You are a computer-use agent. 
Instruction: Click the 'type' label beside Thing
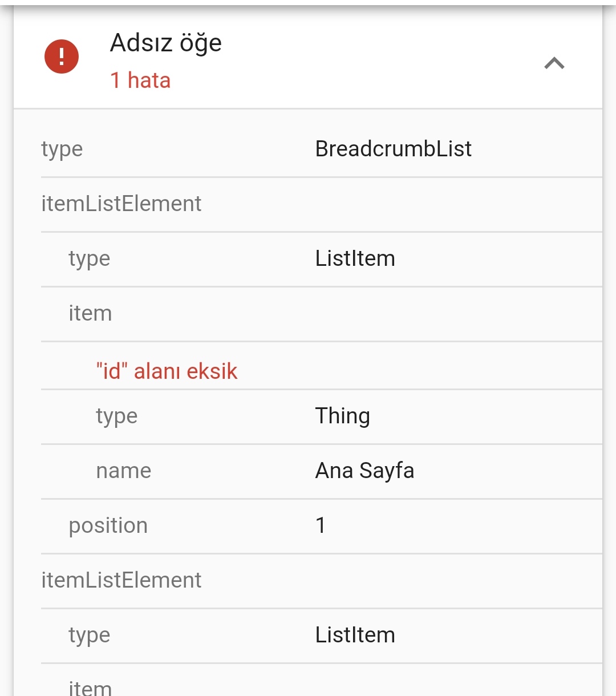[x=117, y=416]
